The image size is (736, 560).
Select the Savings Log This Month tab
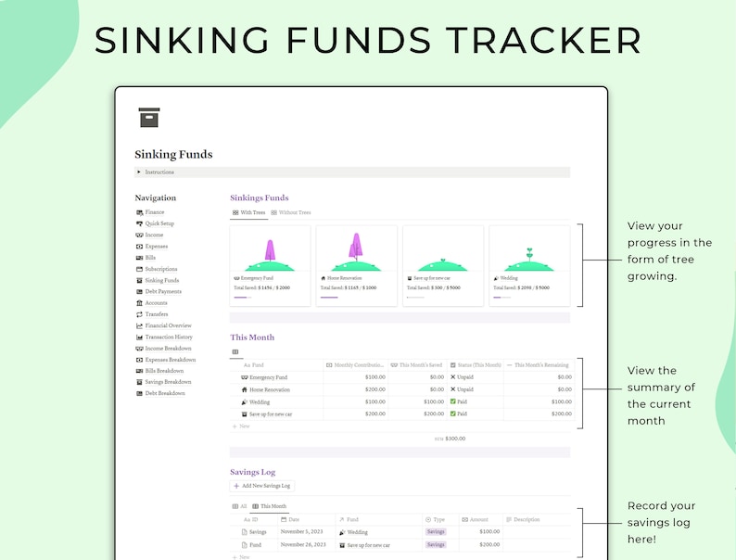(x=270, y=506)
